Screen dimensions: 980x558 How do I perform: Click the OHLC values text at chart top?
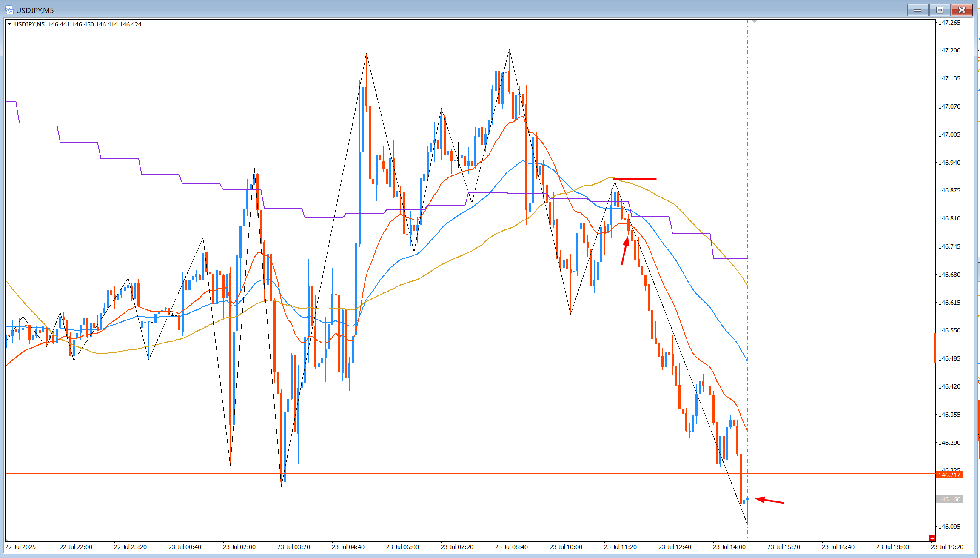click(94, 24)
